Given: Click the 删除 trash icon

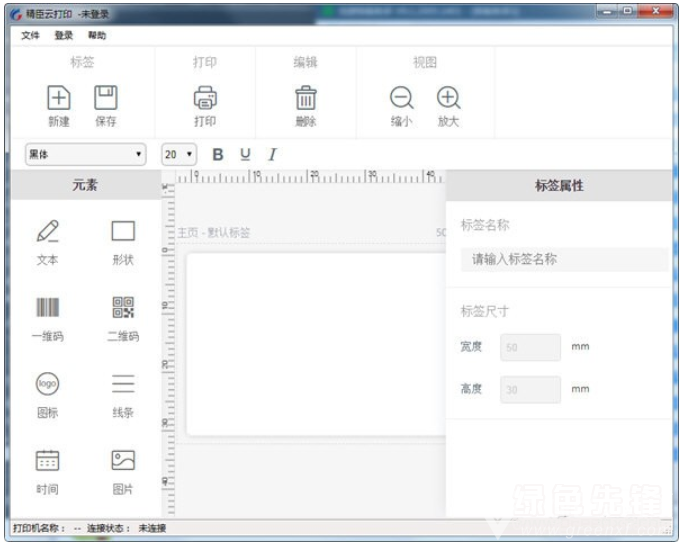Looking at the screenshot, I should click(306, 98).
